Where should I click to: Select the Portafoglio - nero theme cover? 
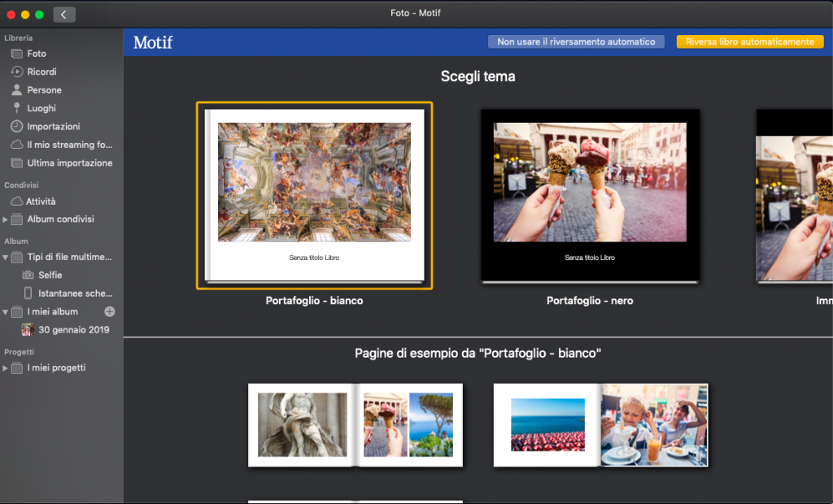(590, 195)
